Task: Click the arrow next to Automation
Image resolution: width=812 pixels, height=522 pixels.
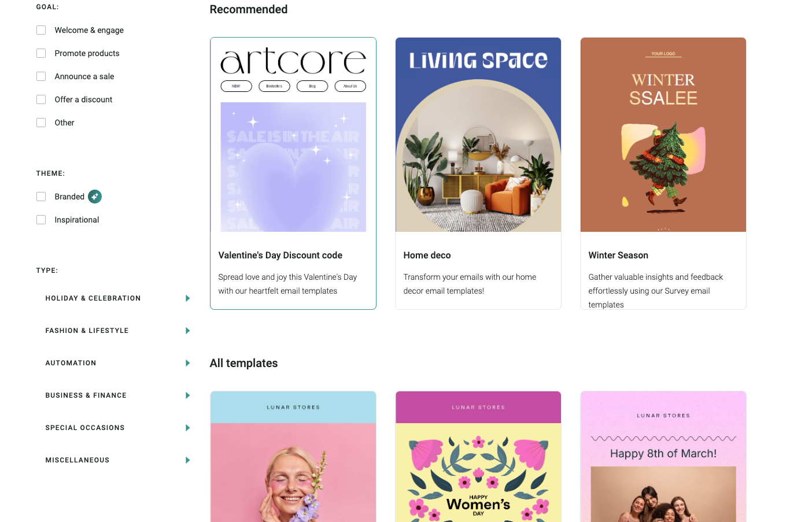Action: (187, 363)
